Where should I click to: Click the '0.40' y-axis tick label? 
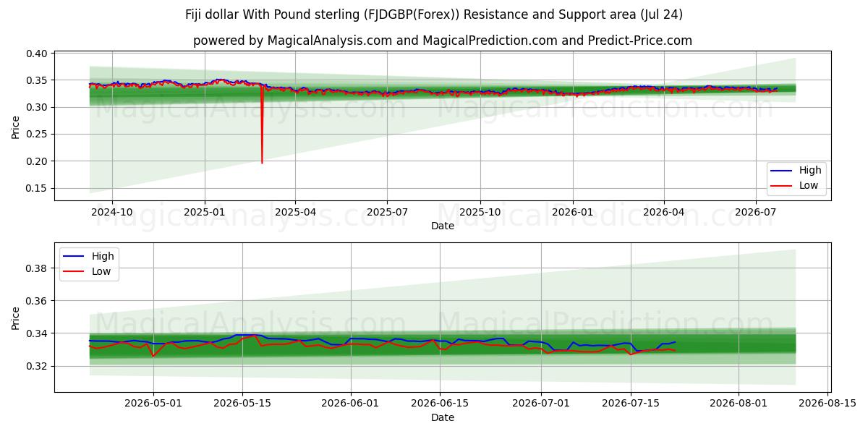[x=38, y=54]
